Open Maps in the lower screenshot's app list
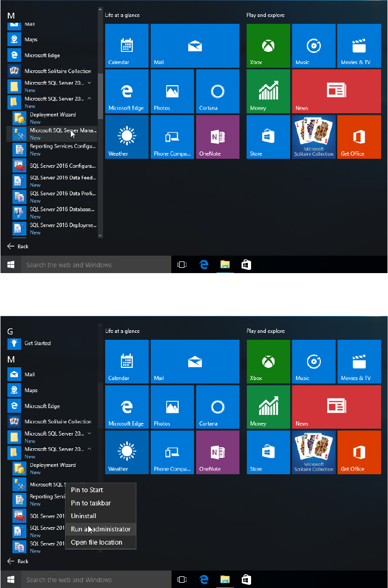 [52, 390]
